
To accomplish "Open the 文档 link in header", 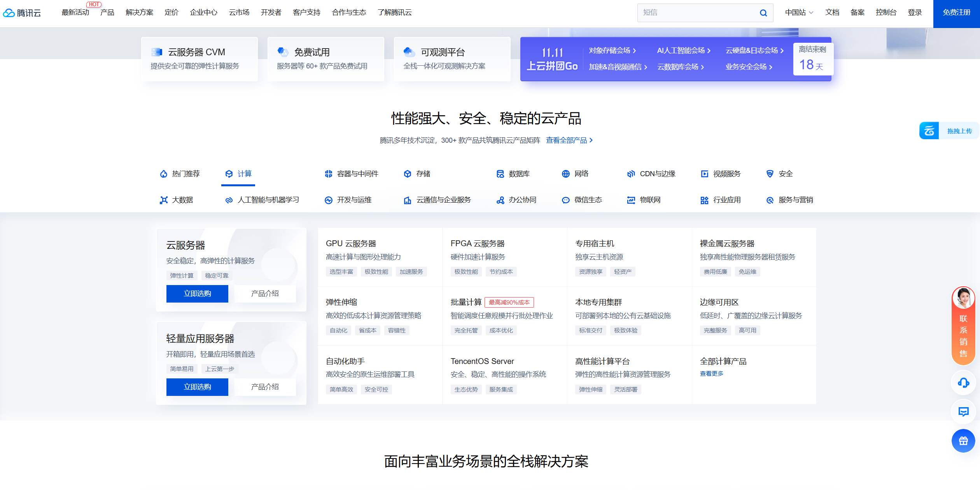I will click(x=832, y=12).
